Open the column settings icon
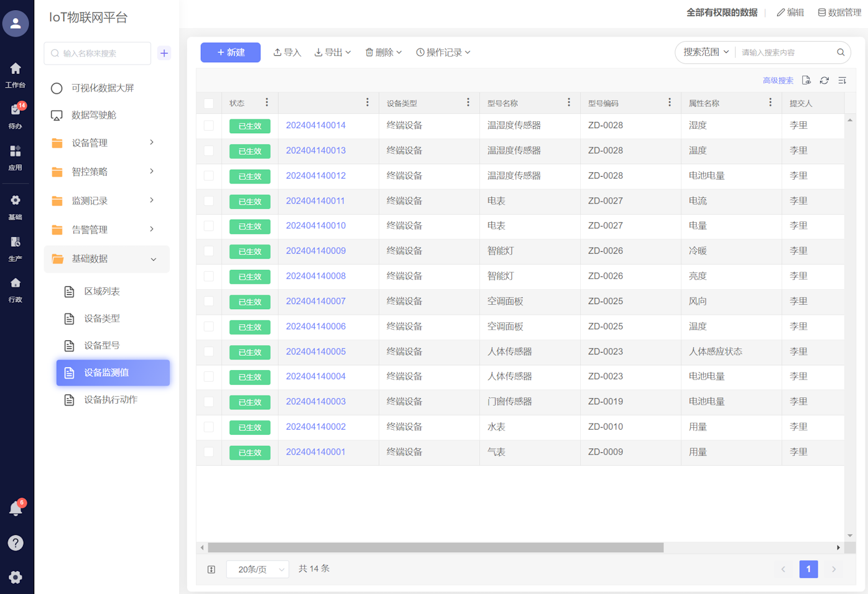This screenshot has height=594, width=868. pos(842,80)
